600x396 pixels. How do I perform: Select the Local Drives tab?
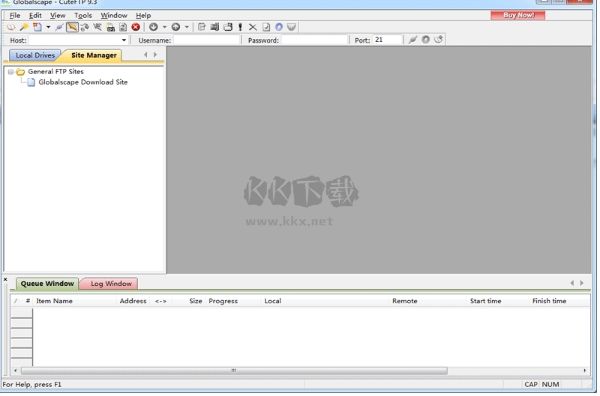click(x=35, y=56)
